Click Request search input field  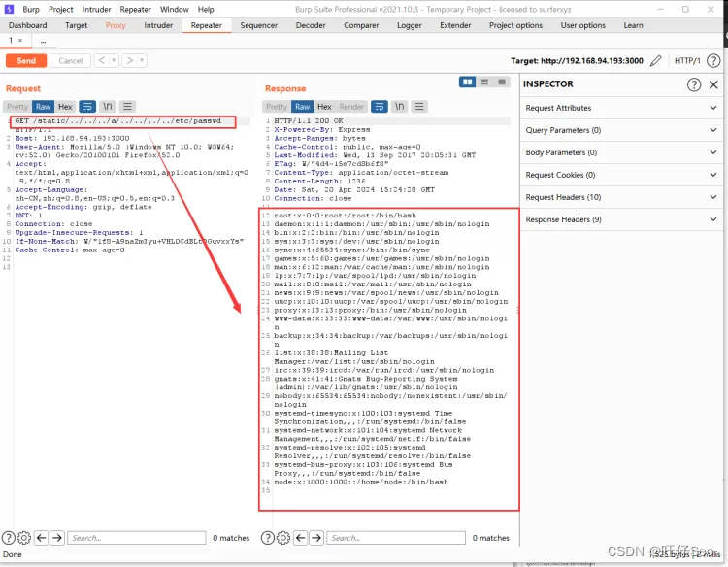(137, 538)
